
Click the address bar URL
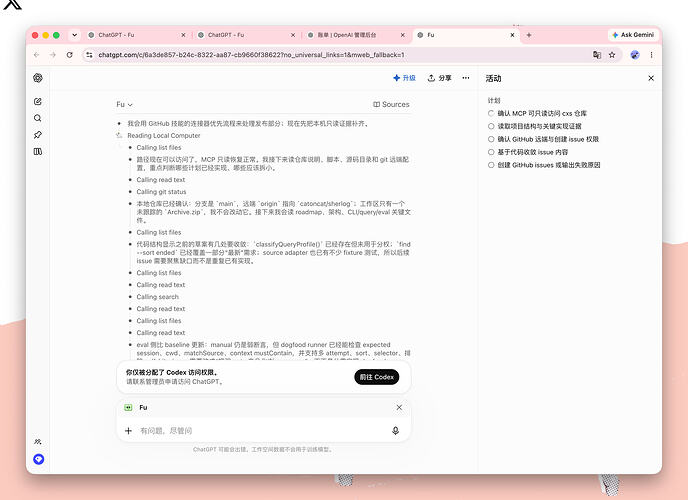point(251,55)
